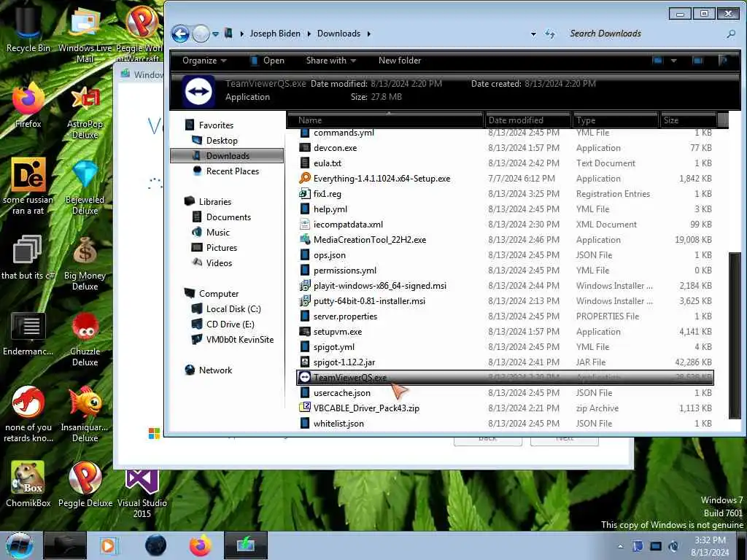Viewport: 747px width, 560px height.
Task: Click Joseph Biden in the breadcrumb
Action: click(275, 34)
